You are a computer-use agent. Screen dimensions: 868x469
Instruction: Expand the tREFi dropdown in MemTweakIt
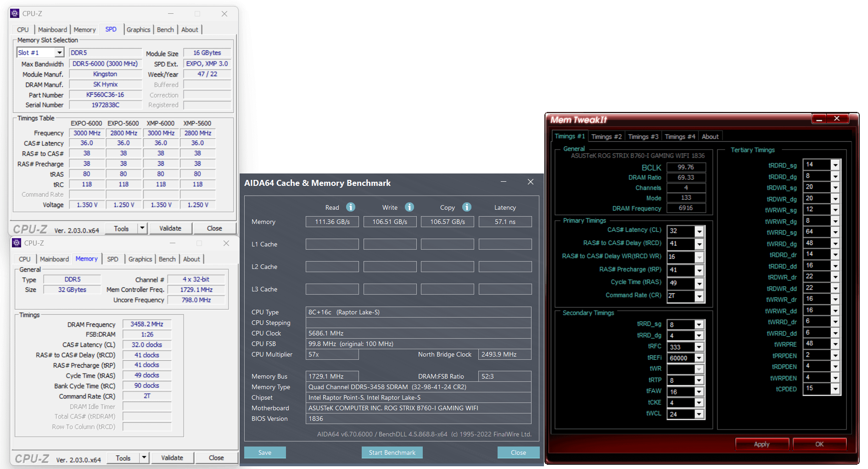(x=699, y=358)
